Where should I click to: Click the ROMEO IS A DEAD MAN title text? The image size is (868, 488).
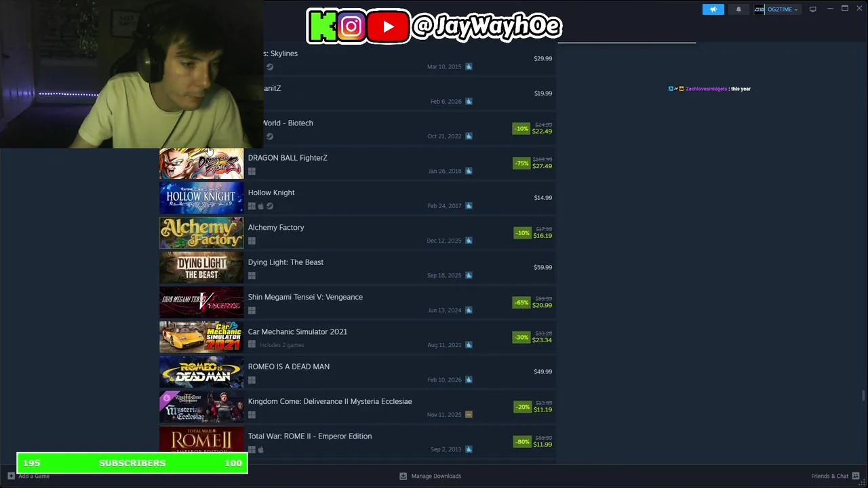point(289,367)
